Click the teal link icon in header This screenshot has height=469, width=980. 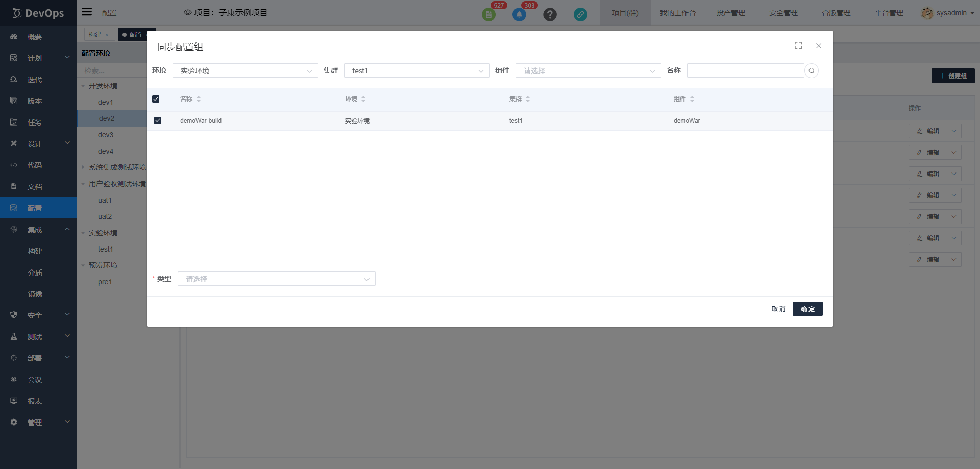coord(580,14)
